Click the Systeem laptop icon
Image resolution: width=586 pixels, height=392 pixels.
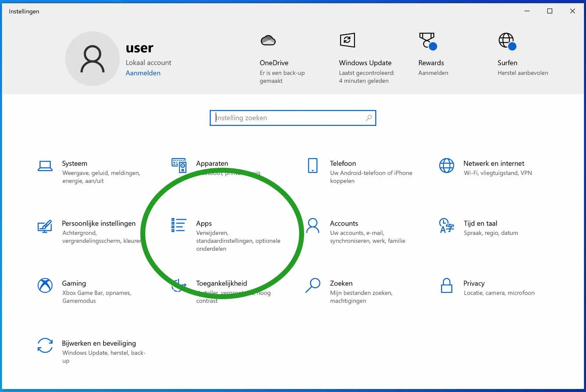45,166
